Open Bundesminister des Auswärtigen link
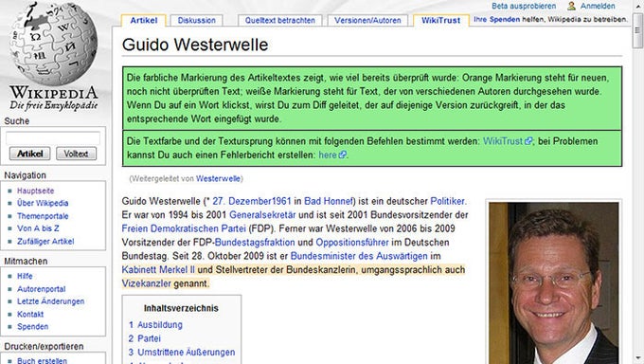The width and height of the screenshot is (644, 364). pos(359,256)
